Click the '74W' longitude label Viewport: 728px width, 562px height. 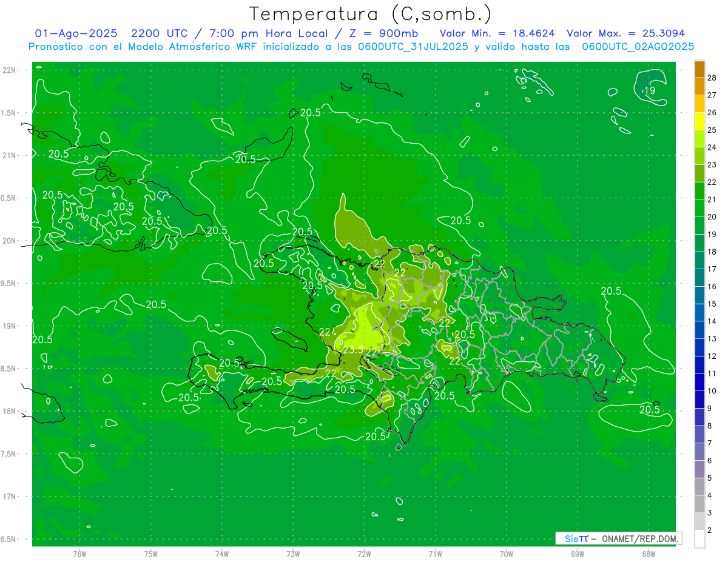(x=221, y=554)
